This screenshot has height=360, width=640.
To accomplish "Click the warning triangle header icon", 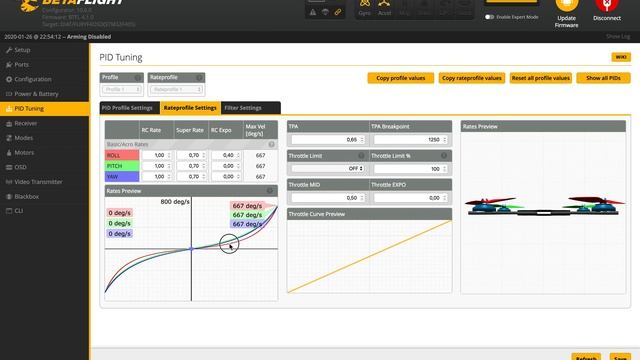I will (x=313, y=12).
